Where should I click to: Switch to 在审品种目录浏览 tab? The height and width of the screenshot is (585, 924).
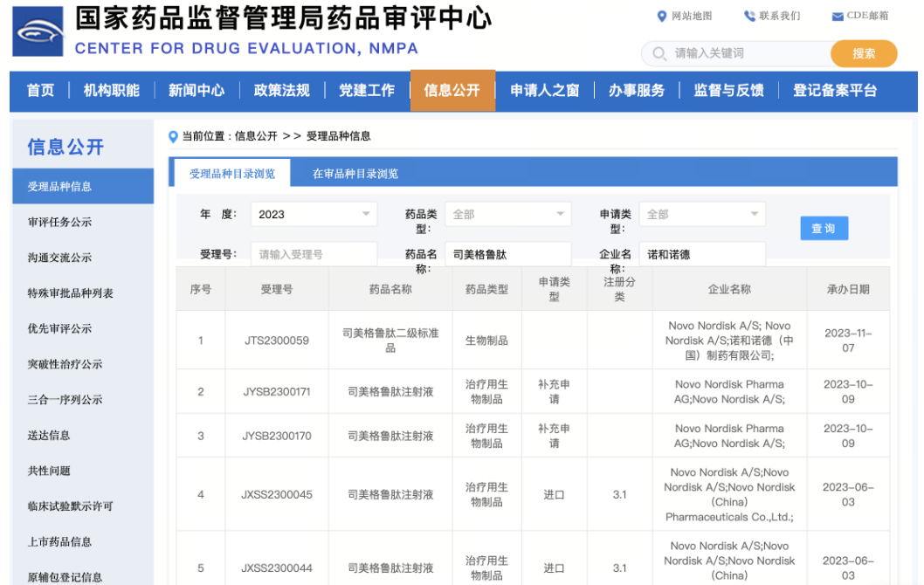click(355, 173)
